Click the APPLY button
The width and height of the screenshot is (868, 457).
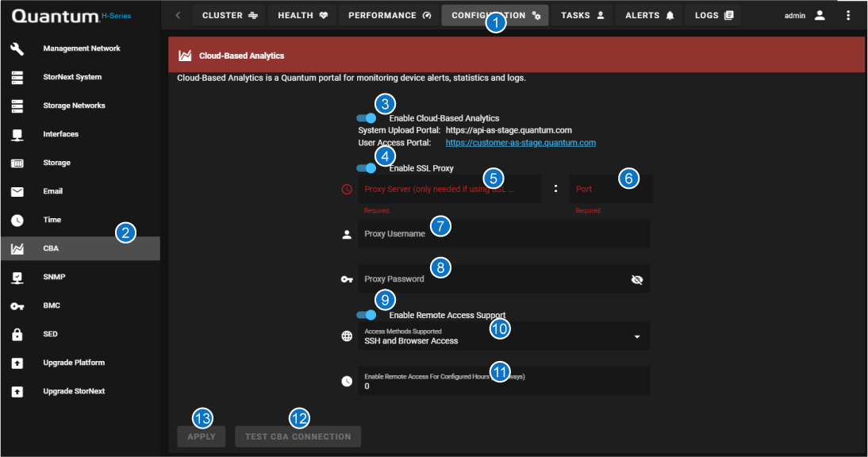tap(202, 436)
